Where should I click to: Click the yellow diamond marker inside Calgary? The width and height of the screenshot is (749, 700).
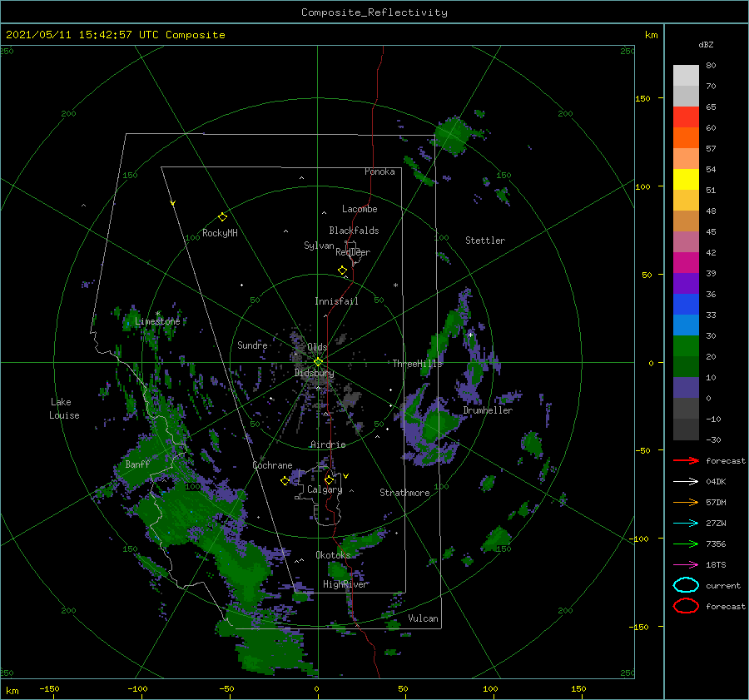click(x=329, y=479)
